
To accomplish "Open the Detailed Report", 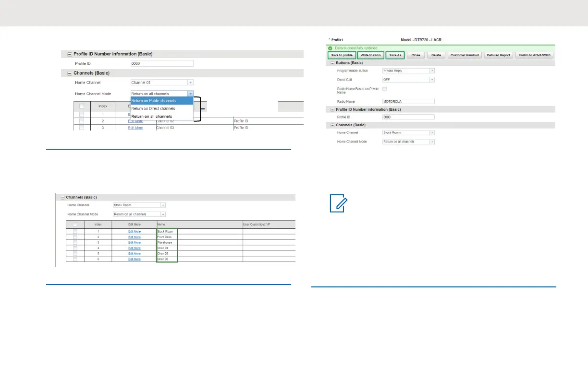I will [498, 55].
